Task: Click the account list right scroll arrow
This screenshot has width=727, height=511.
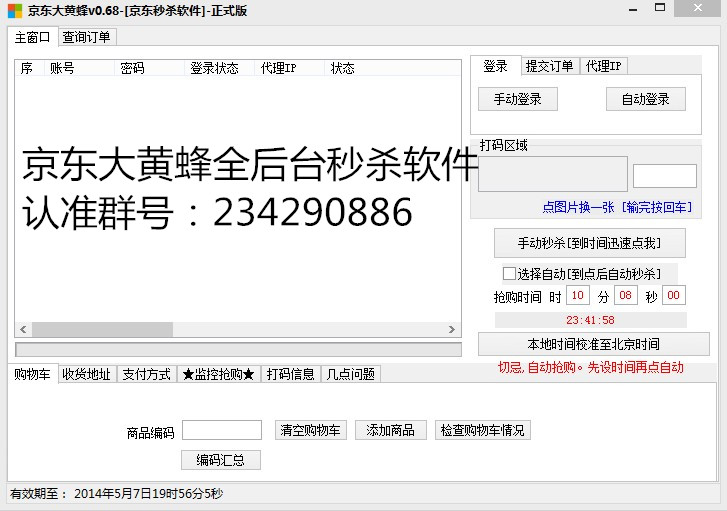Action: click(452, 329)
